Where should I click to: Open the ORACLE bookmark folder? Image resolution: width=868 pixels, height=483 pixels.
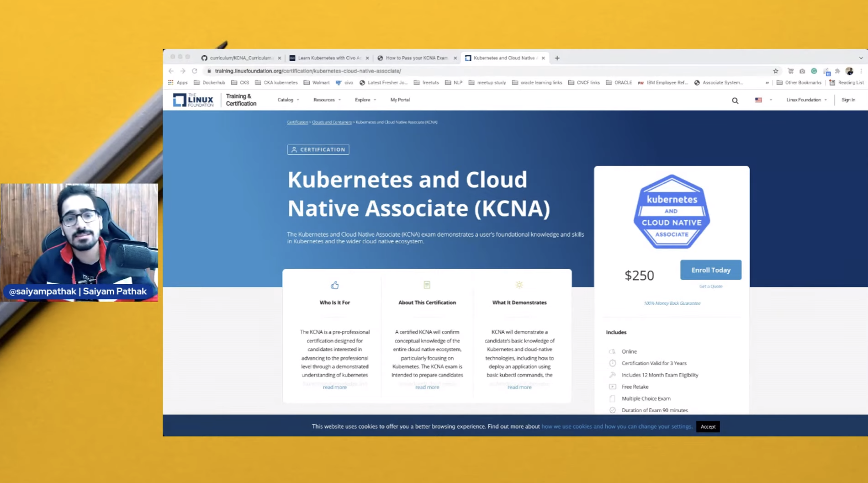pos(619,83)
